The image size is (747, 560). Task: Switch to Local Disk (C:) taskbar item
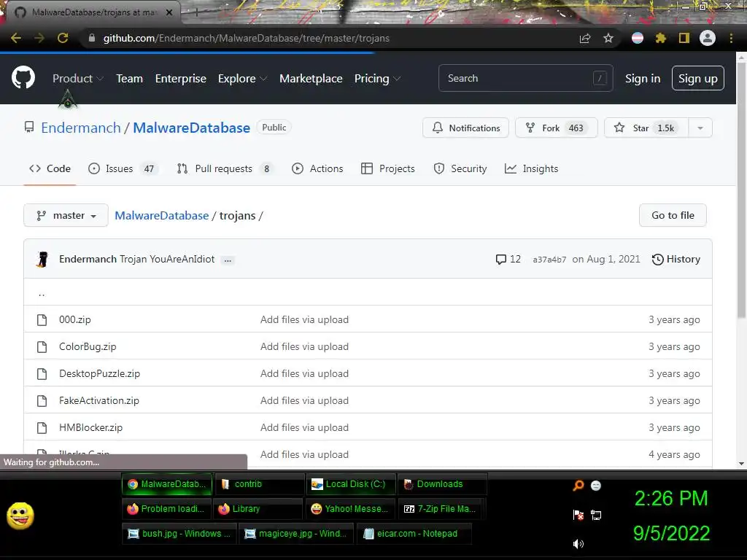click(x=351, y=484)
